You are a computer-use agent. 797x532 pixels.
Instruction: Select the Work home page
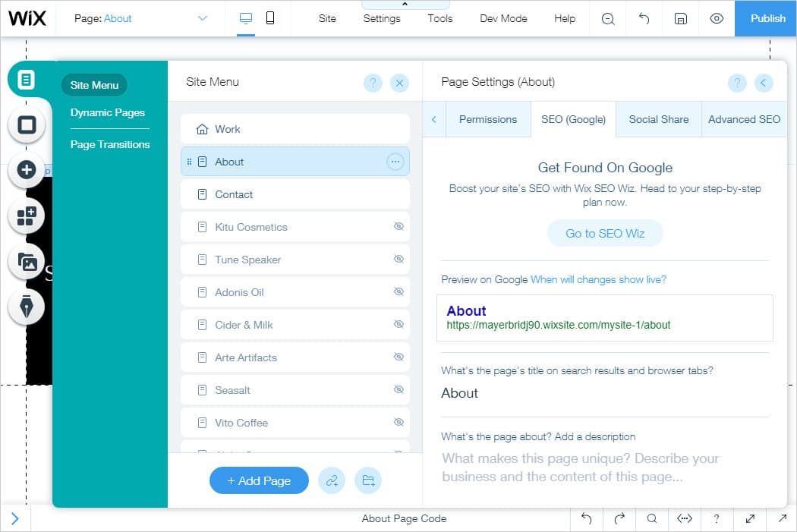click(x=295, y=129)
